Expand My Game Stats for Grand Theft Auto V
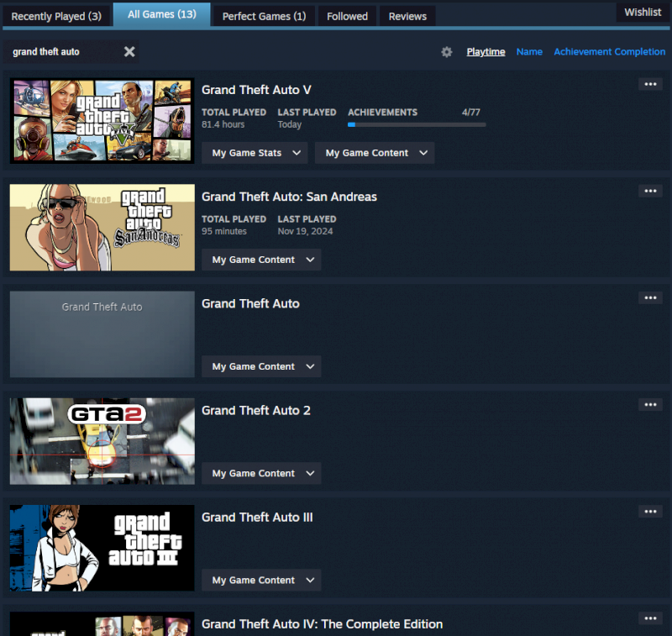The image size is (672, 636). point(255,153)
